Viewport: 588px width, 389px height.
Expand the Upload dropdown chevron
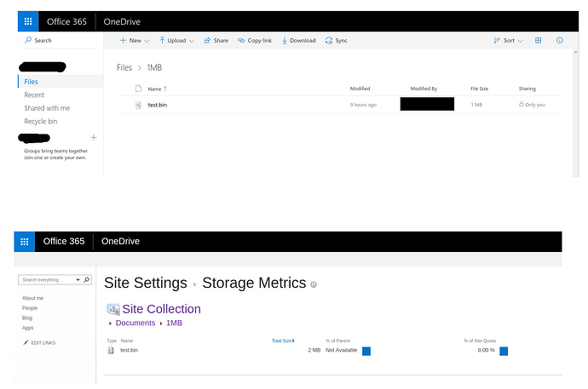pos(192,41)
